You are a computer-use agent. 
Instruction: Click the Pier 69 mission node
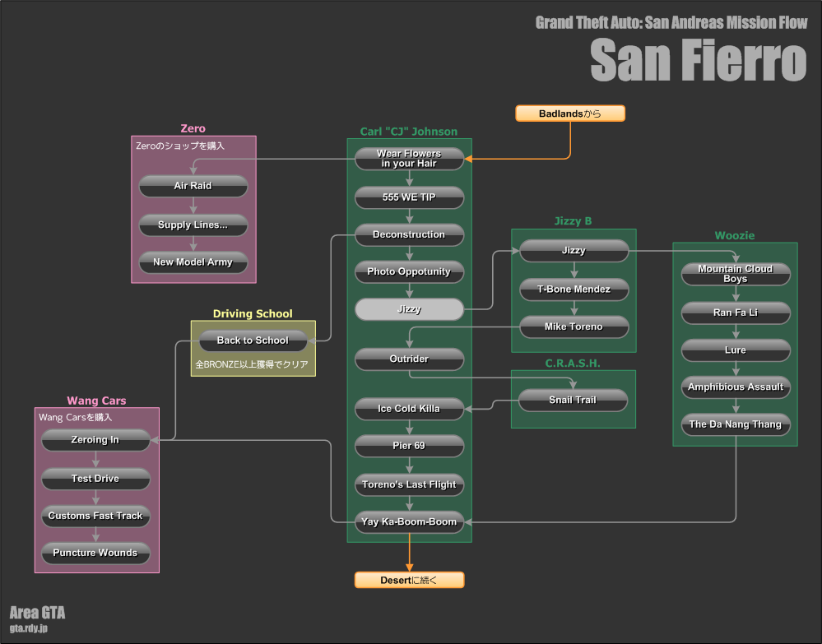409,446
